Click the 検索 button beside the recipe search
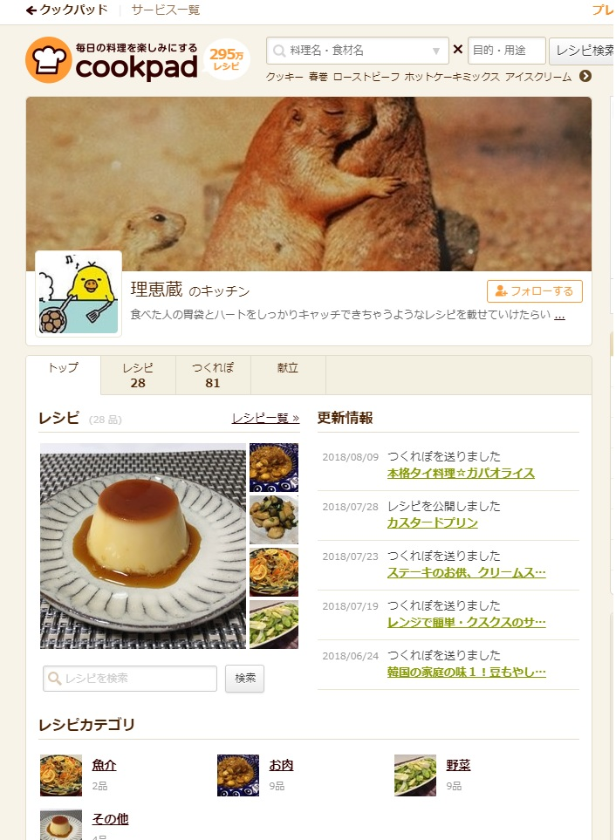This screenshot has width=616, height=840. tap(245, 679)
